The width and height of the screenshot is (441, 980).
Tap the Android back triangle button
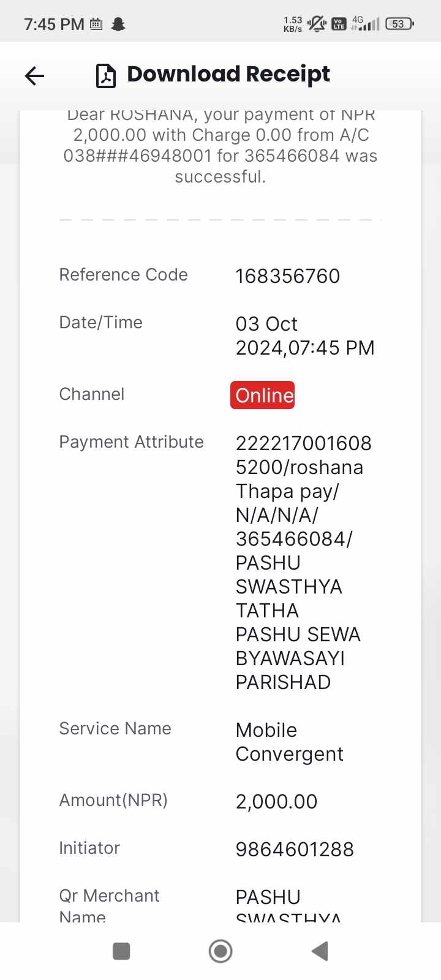point(320,951)
